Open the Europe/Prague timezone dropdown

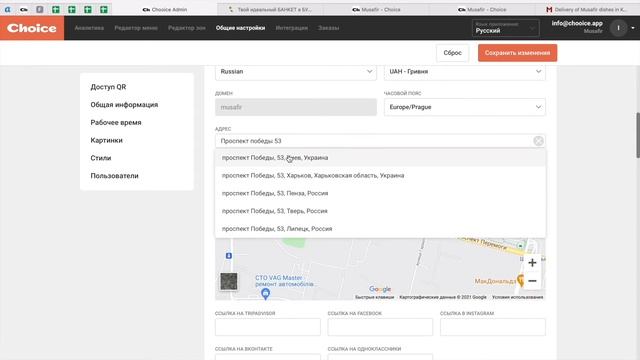point(464,107)
